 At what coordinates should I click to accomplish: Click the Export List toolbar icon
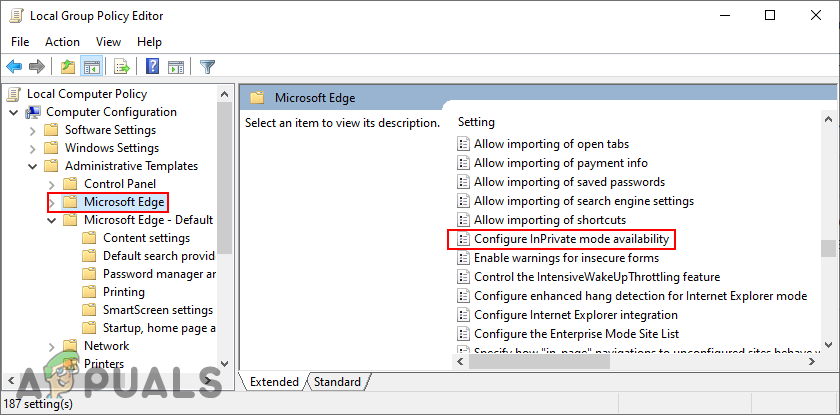click(x=121, y=67)
